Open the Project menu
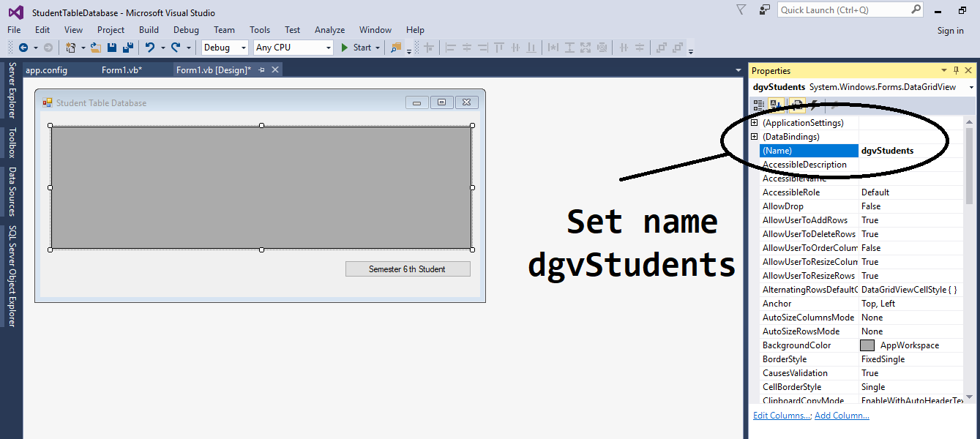This screenshot has height=439, width=980. click(111, 30)
